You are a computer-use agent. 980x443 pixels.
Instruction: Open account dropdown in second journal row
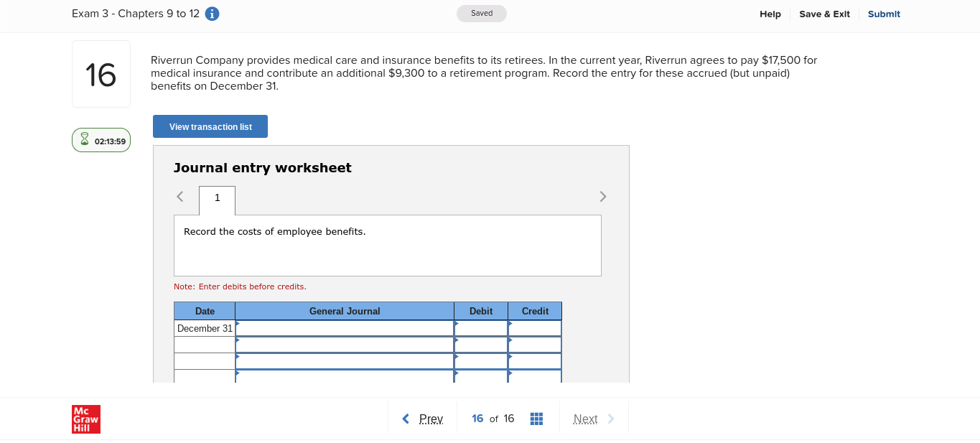345,345
